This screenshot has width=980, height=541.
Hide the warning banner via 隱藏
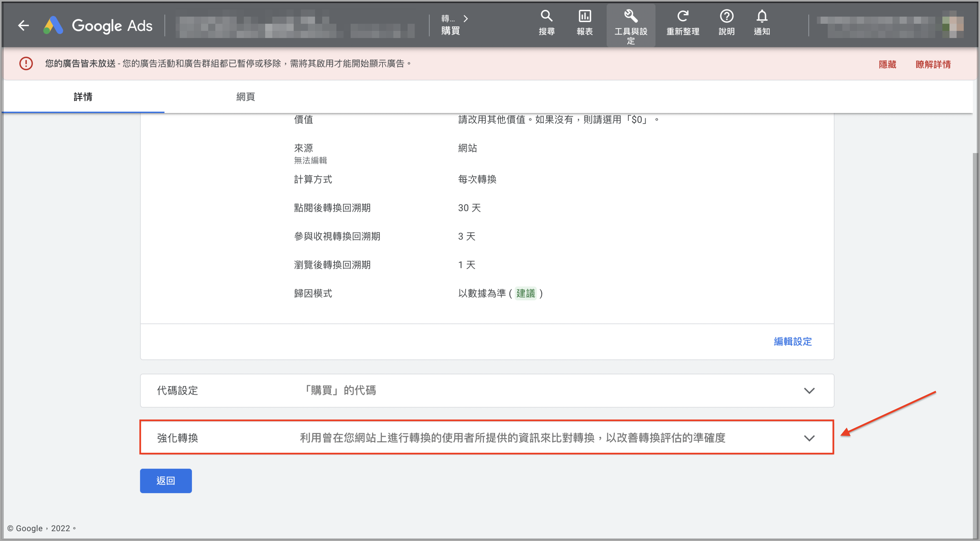887,64
